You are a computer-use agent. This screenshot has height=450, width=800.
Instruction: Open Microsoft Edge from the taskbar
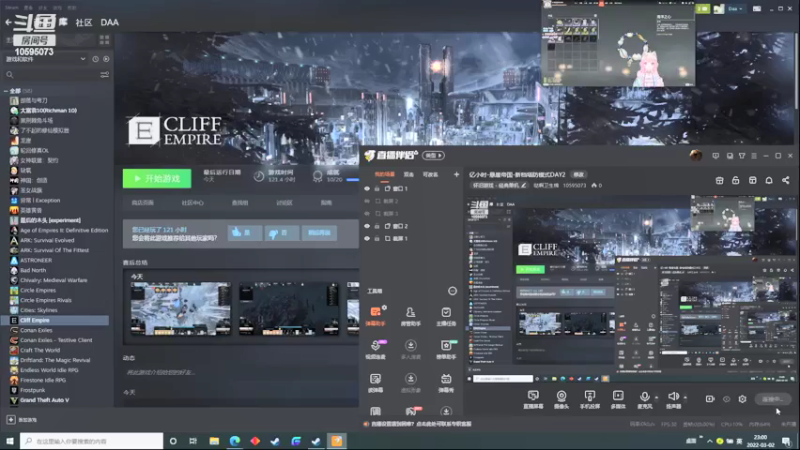click(235, 441)
